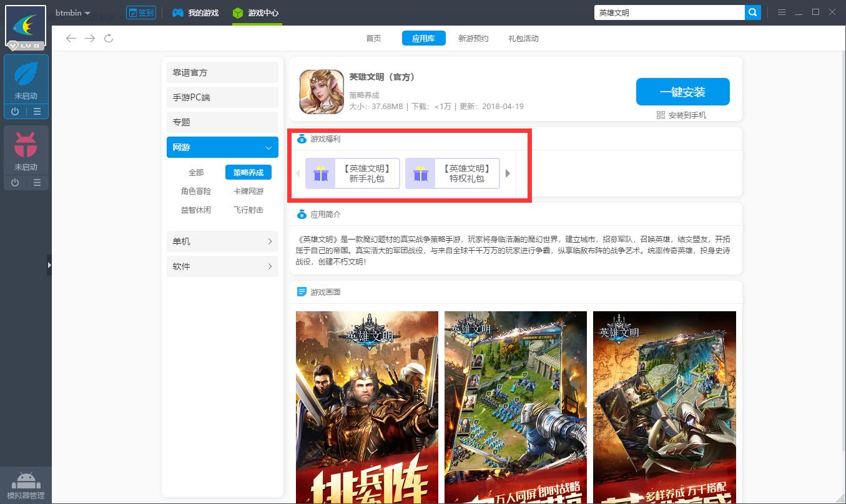Show next gift packs right arrow

[x=508, y=173]
